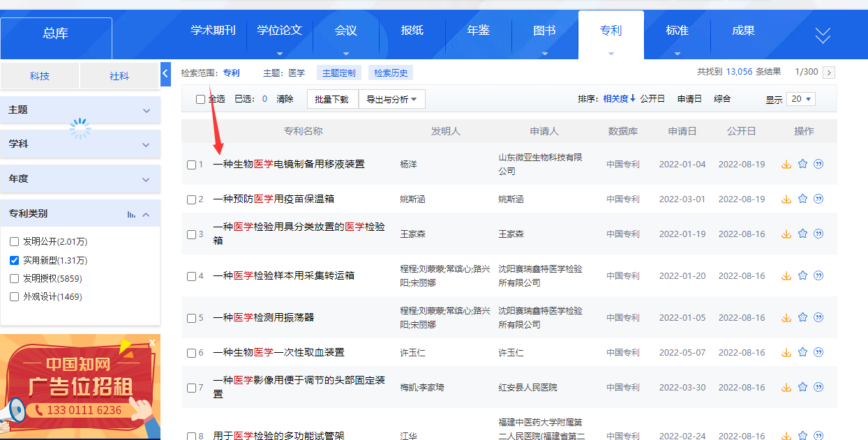Image resolution: width=868 pixels, height=440 pixels.
Task: Uncheck the 实用新型 filter checkbox
Action: click(x=14, y=260)
